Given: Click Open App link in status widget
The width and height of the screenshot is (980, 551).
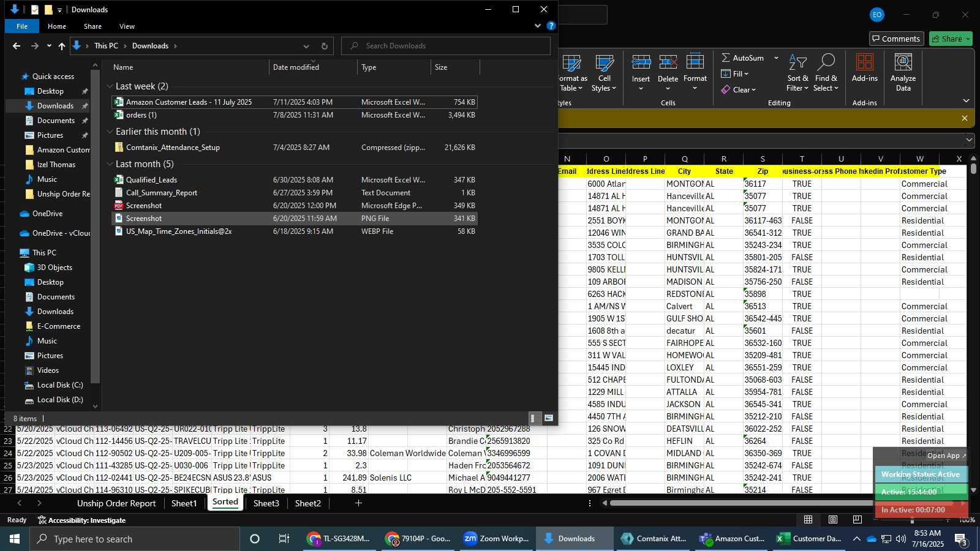Looking at the screenshot, I should point(946,455).
